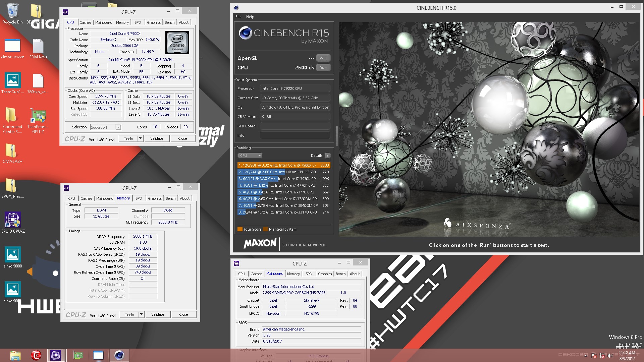Screen dimensions: 644x362
Task: Select ranking row Intel Core i9-7900X 2500
Action: pyautogui.click(x=284, y=165)
